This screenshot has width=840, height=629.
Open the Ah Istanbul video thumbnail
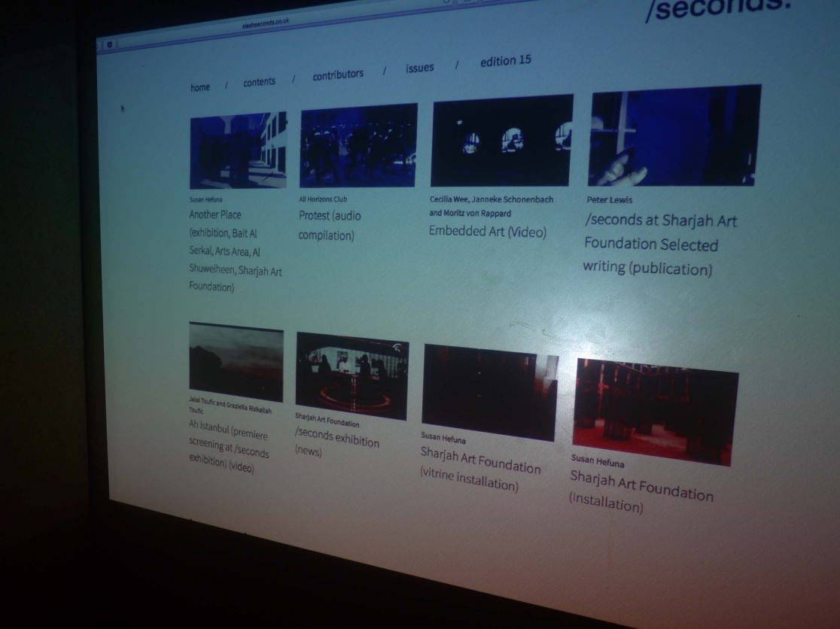(x=236, y=362)
